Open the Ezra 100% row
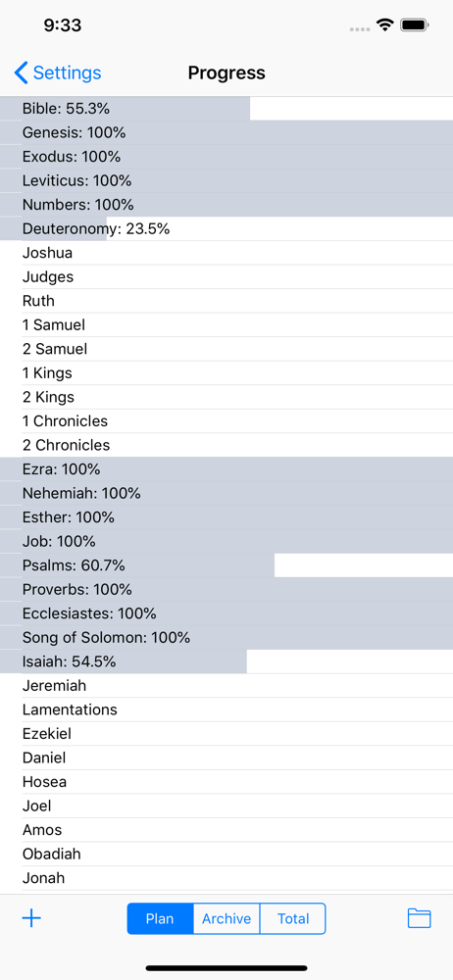 (226, 469)
